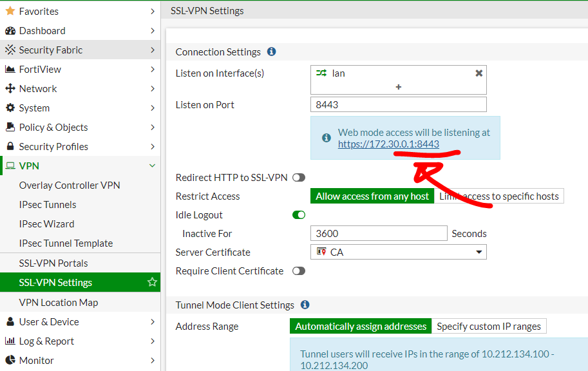This screenshot has height=371, width=588.
Task: Choose Specify custom IP ranges option
Action: coord(489,326)
